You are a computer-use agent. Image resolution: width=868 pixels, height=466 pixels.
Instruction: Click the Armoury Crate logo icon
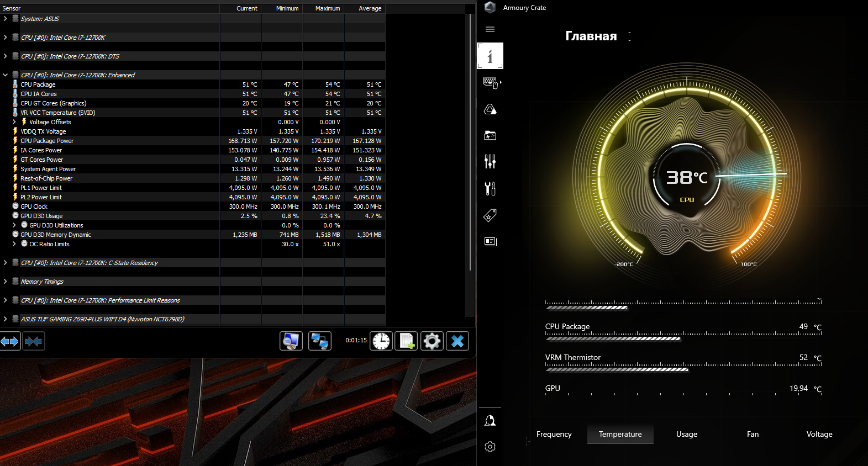pos(490,7)
